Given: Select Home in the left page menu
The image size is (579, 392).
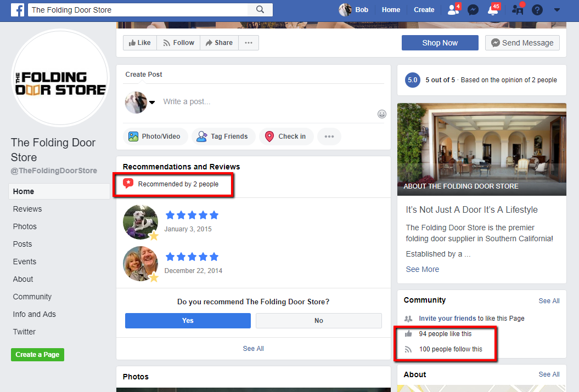Looking at the screenshot, I should point(59,191).
